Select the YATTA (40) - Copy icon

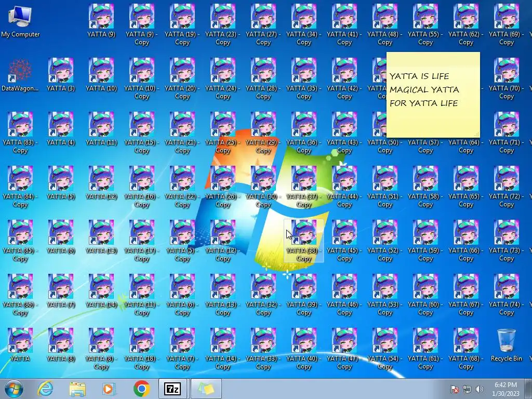click(x=303, y=349)
